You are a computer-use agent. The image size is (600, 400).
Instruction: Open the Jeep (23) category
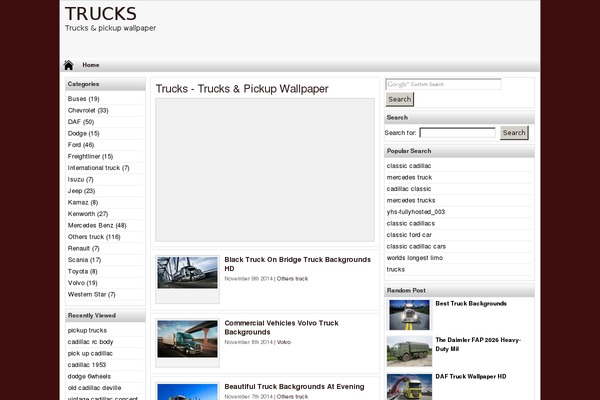(x=81, y=191)
